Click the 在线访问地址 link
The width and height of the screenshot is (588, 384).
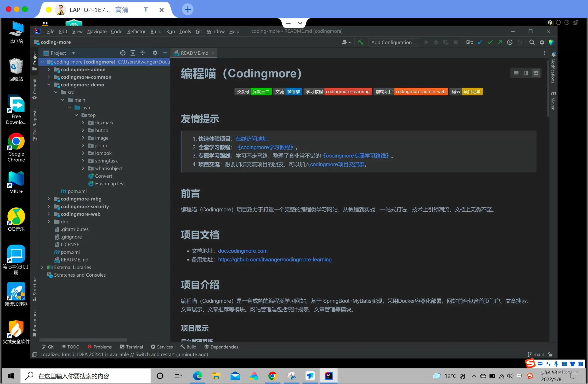pos(252,139)
